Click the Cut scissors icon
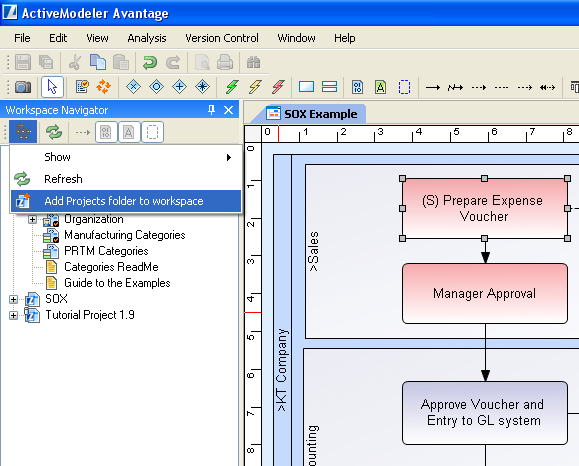The width and height of the screenshot is (579, 466). [75, 62]
